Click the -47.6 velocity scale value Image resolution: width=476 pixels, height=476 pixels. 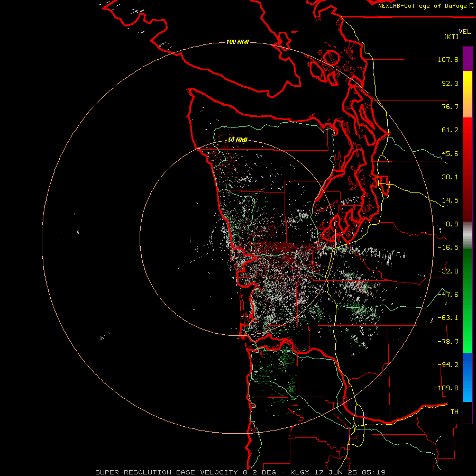(448, 295)
